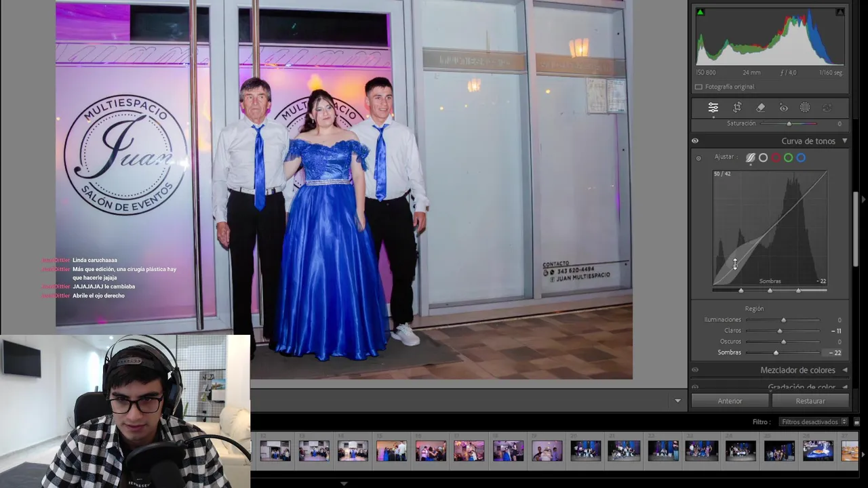Select filmstrip thumbnail number 18

508,451
